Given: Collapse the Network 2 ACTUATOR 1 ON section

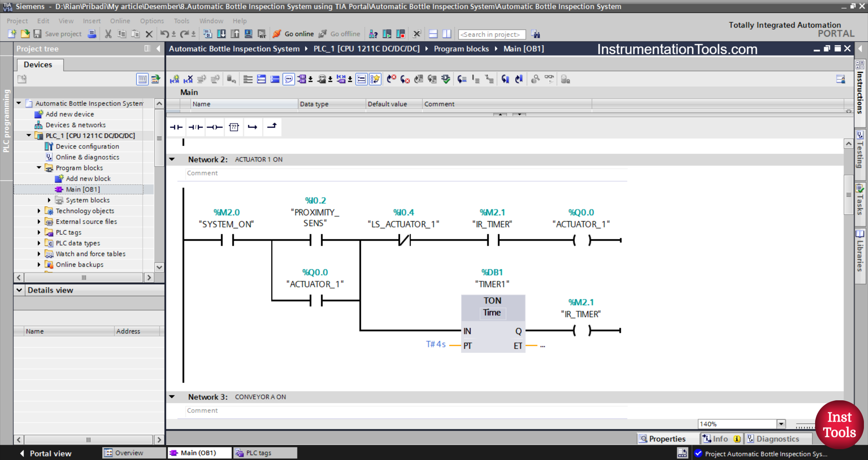Looking at the screenshot, I should pos(172,159).
